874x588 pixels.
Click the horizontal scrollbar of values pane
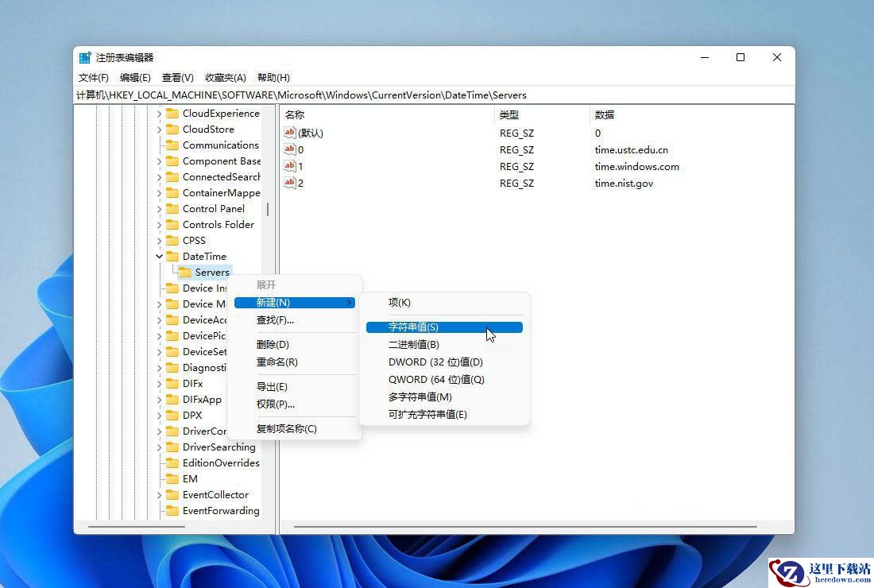pyautogui.click(x=525, y=527)
